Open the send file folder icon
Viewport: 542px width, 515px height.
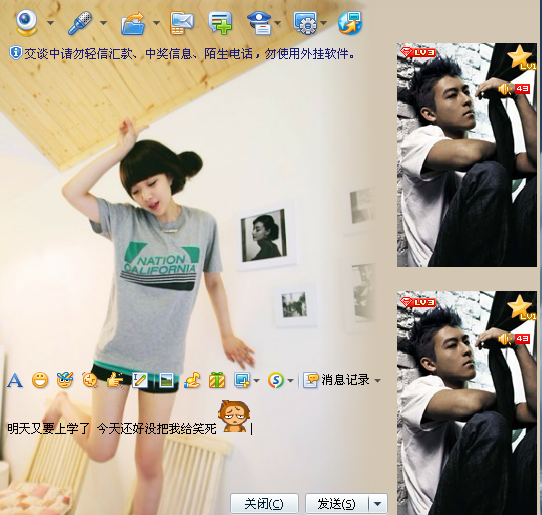133,23
